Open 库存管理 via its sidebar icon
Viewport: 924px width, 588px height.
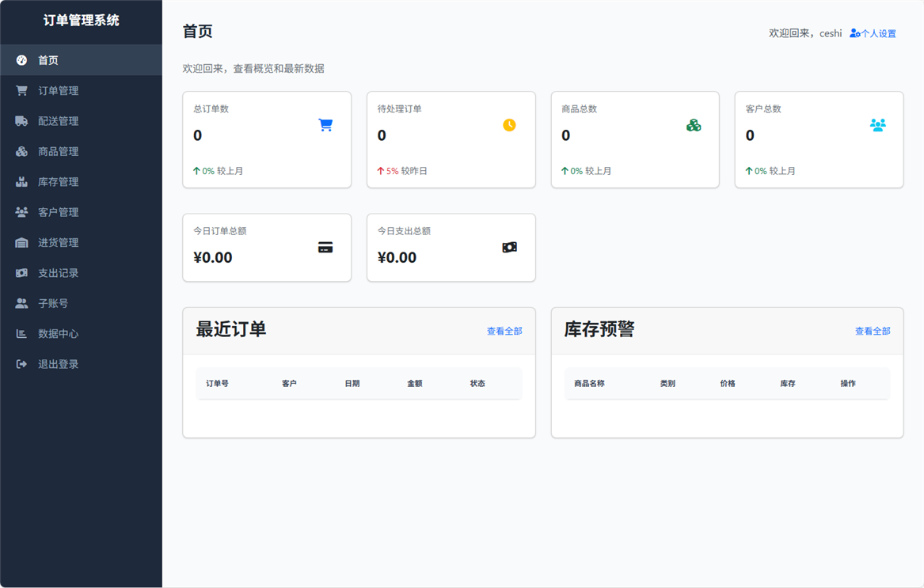coord(22,181)
